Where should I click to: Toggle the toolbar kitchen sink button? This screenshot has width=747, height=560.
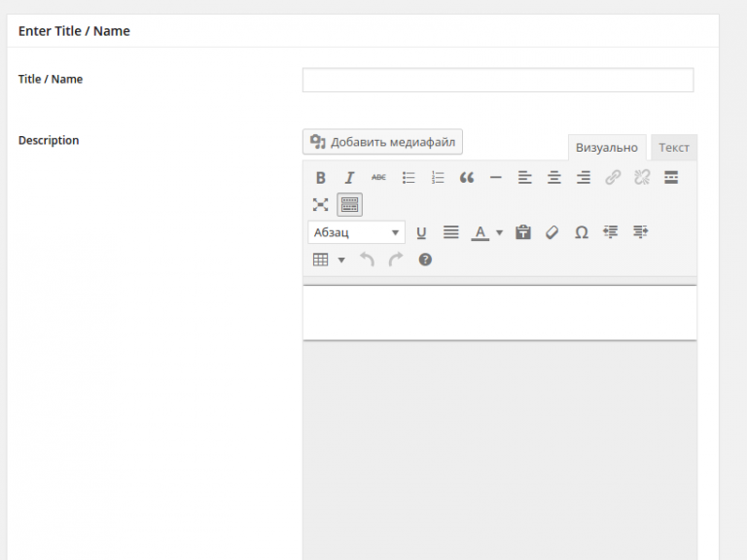coord(350,205)
